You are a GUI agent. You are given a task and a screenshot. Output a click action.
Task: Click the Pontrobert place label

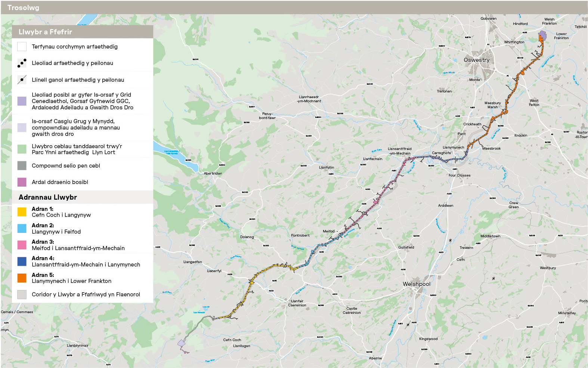[x=300, y=236]
